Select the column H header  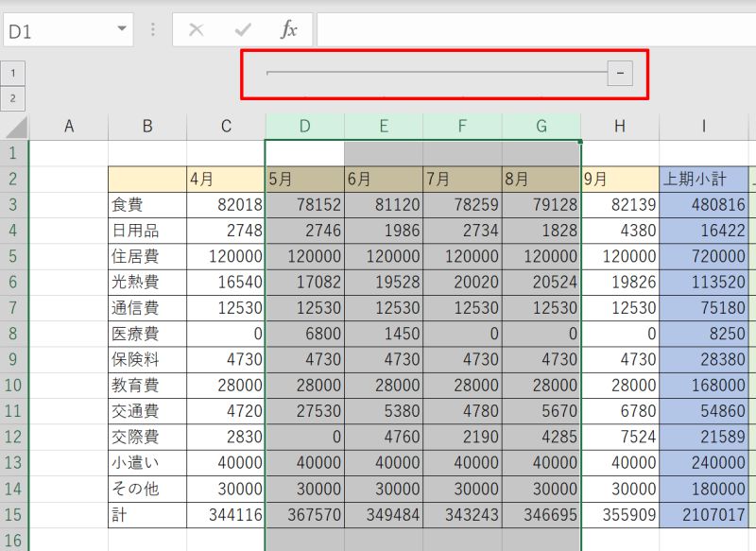tap(620, 126)
